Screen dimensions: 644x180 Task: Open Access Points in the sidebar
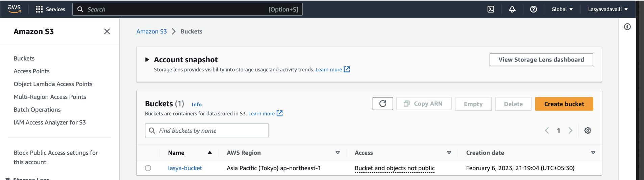(x=31, y=71)
